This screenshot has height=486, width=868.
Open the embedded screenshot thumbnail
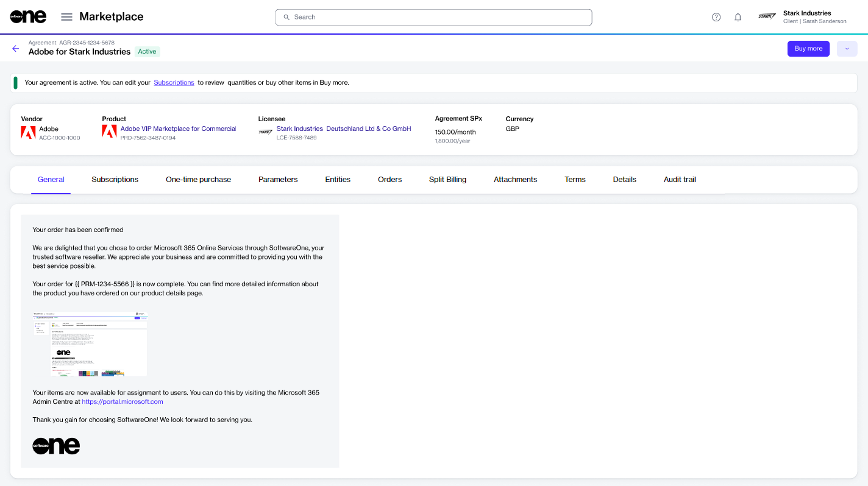[90, 344]
